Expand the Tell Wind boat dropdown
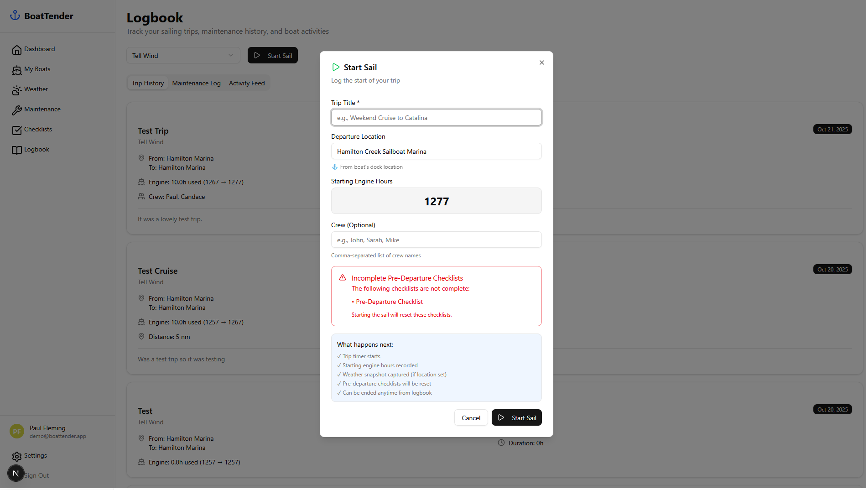The width and height of the screenshot is (868, 490). pyautogui.click(x=183, y=56)
